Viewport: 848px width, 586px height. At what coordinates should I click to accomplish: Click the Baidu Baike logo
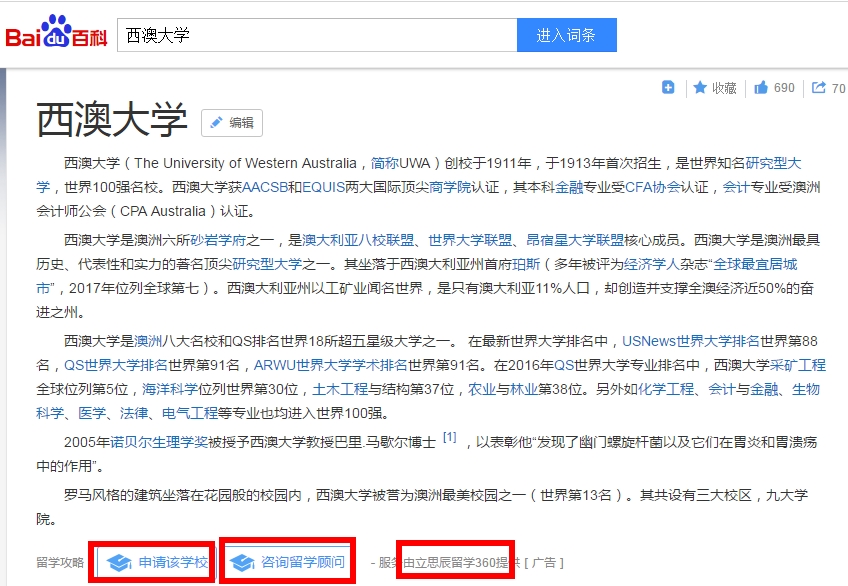pos(56,32)
